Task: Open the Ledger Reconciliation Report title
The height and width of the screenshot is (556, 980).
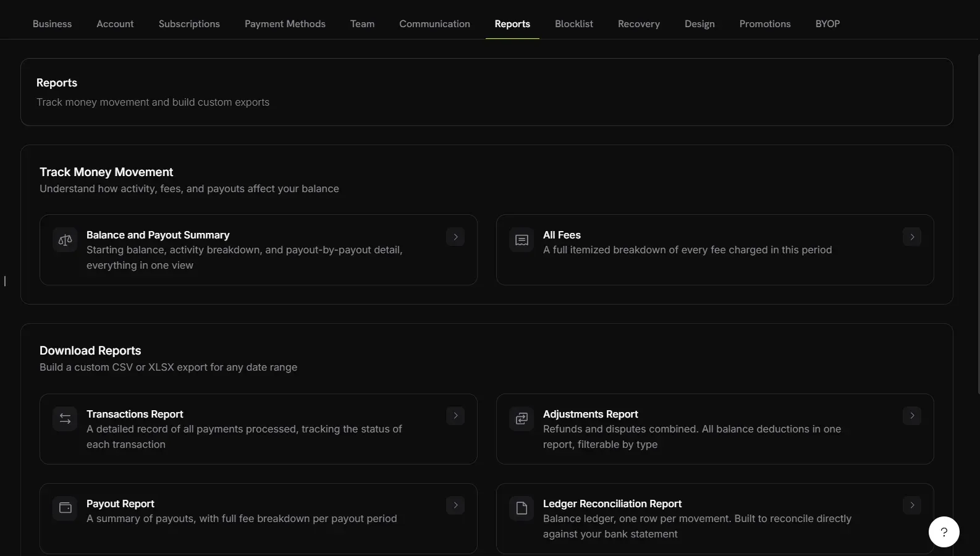Action: pyautogui.click(x=612, y=503)
